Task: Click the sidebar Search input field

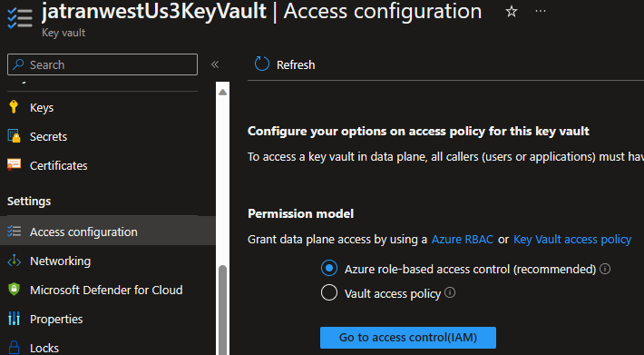Action: 102,64
